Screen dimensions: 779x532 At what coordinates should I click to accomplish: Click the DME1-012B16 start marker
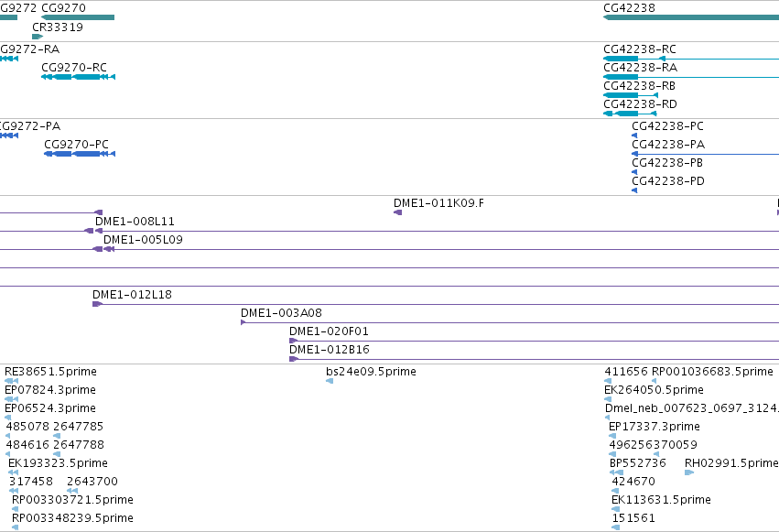tap(294, 359)
